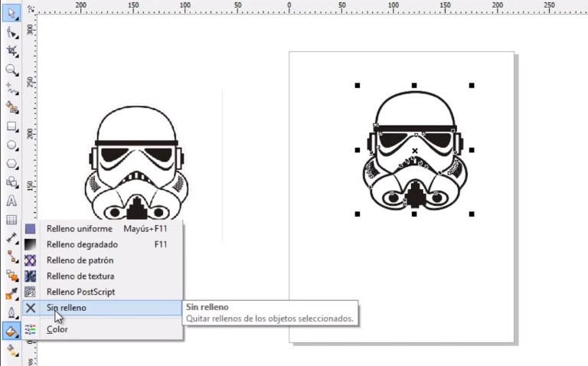The image size is (588, 366).
Task: Activate the Zoom magnifier tool
Action: (x=11, y=70)
